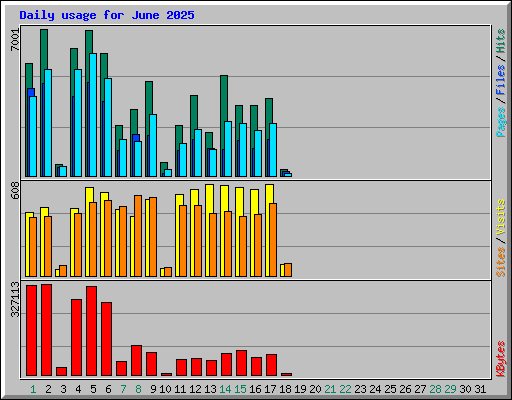The height and width of the screenshot is (400, 512).
Task: Click day 29 on the x-axis
Action: 450,389
